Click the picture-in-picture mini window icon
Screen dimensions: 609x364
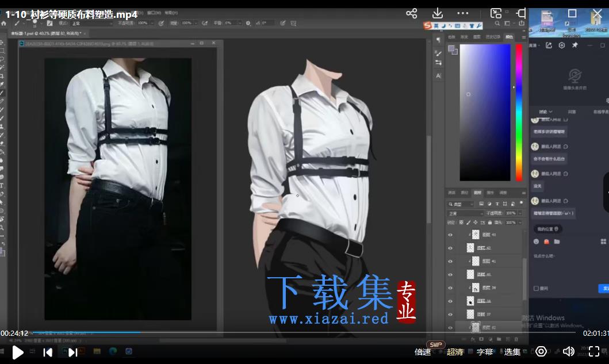click(x=496, y=13)
